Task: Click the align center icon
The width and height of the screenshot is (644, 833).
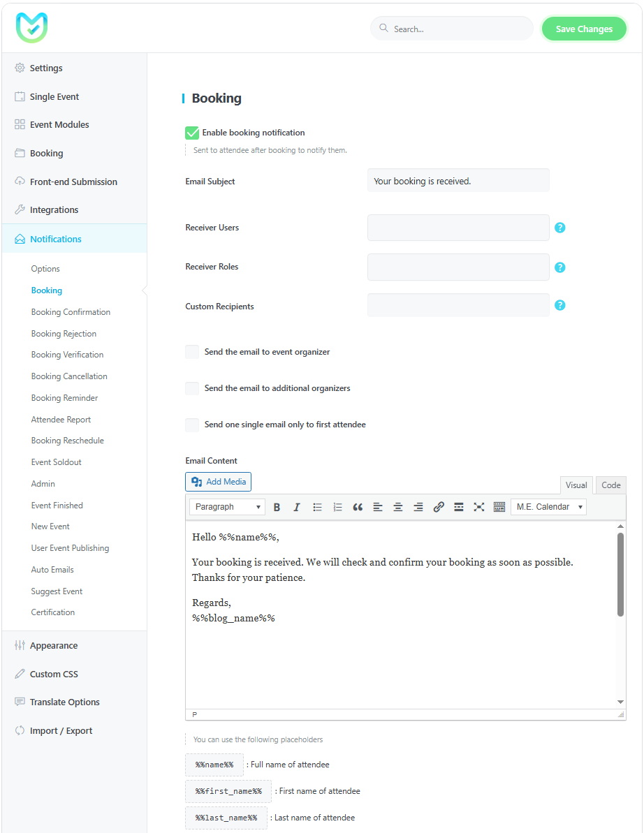Action: click(x=398, y=507)
